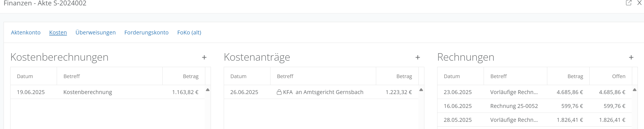Open Rechnung 25-0052 row
644x129 pixels.
click(514, 106)
